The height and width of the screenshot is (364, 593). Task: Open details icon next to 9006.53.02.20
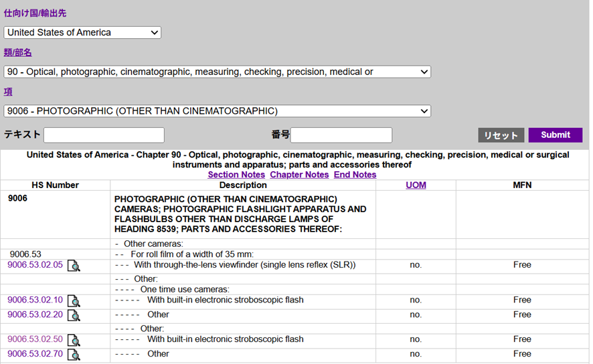74,315
